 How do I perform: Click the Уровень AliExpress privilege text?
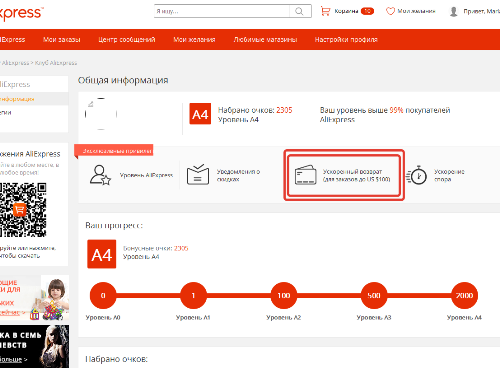(x=146, y=175)
